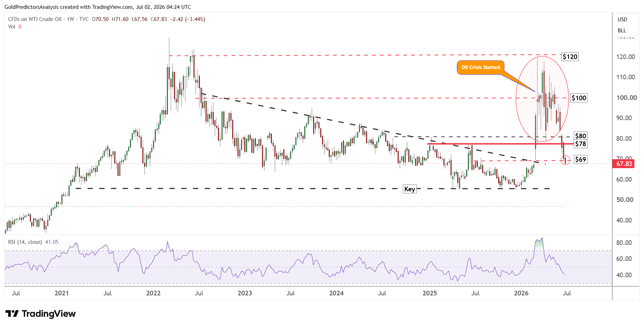The height and width of the screenshot is (327, 644).
Task: Click the 50.00 price axis value
Action: [625, 200]
